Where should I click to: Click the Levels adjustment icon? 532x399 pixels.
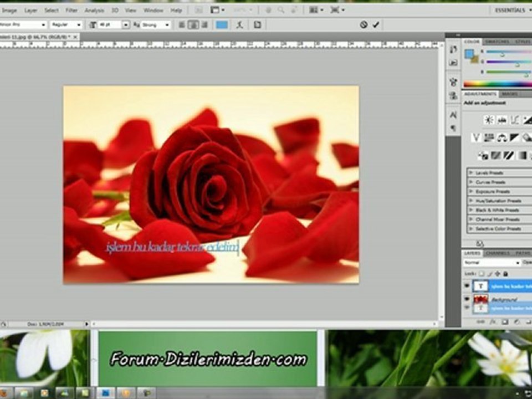point(502,120)
